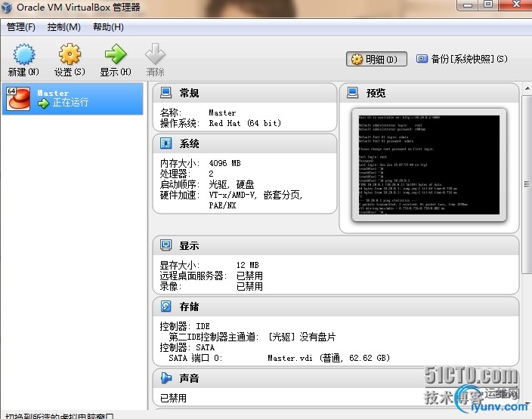The height and width of the screenshot is (419, 532).
Task: Click the 显示 (Display) section icon
Action: tap(166, 245)
